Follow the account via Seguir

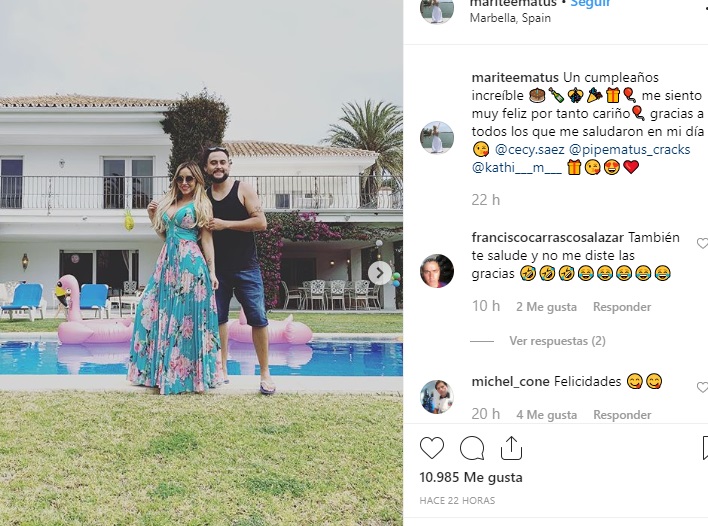(x=590, y=3)
